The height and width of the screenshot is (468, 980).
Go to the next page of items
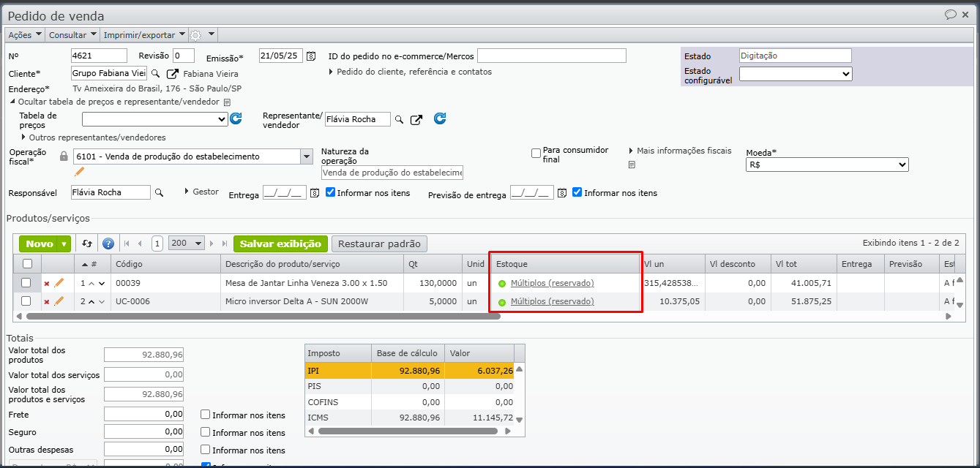coord(213,244)
